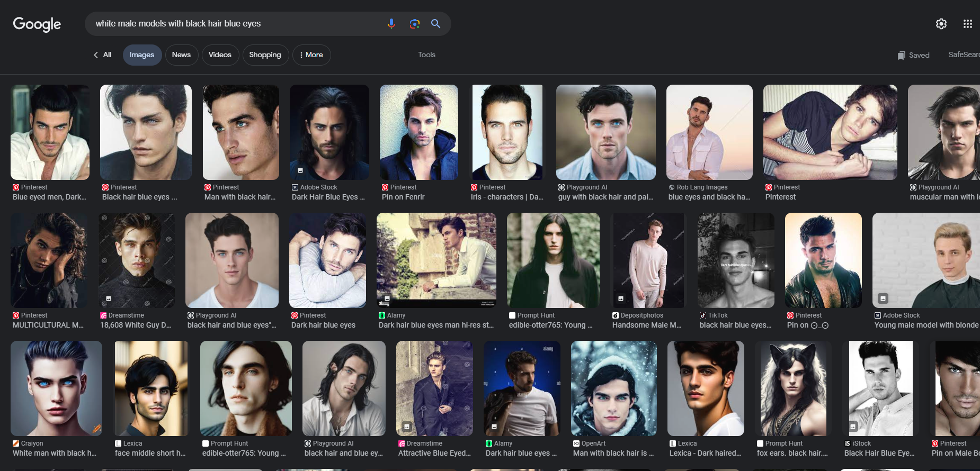Screen dimensions: 980x471
Task: Open "Dark Hair Blue Eyes" Adobe Stock link
Action: pyautogui.click(x=328, y=197)
